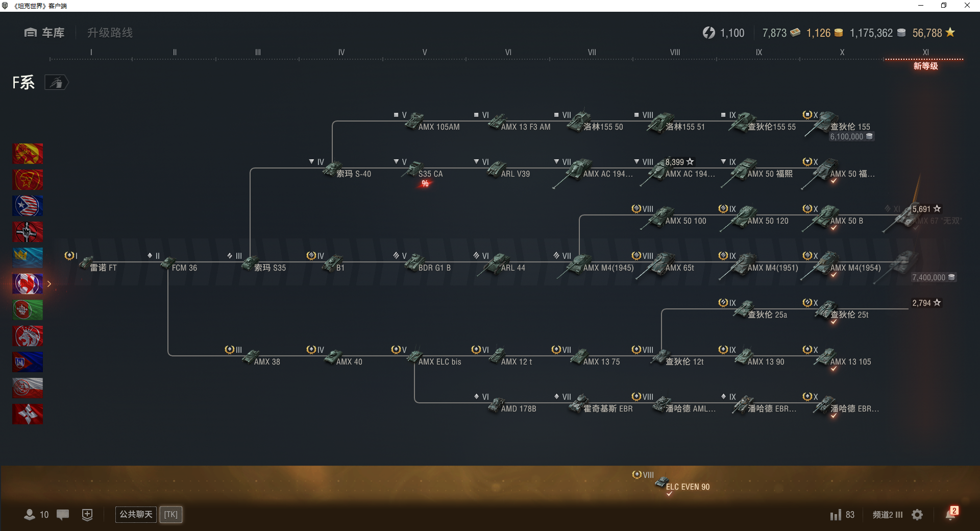The height and width of the screenshot is (531, 980).
Task: Toggle the premium vehicles panel beside F系
Action: 56,82
